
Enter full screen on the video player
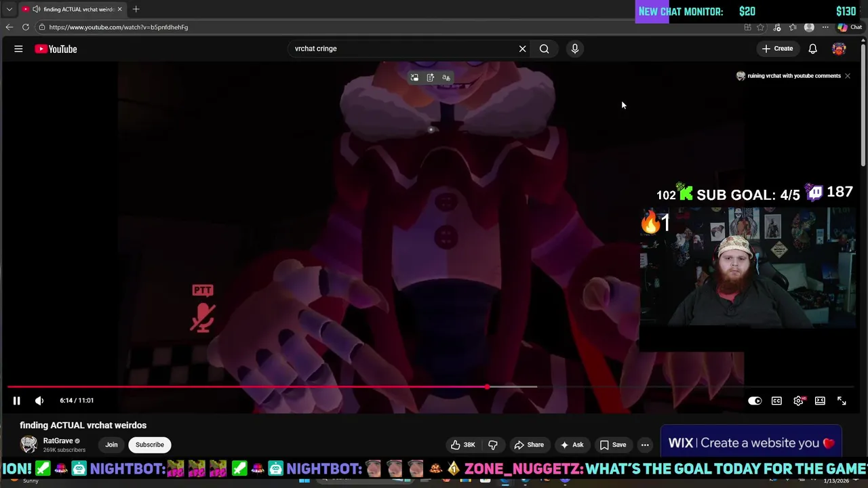coord(842,401)
